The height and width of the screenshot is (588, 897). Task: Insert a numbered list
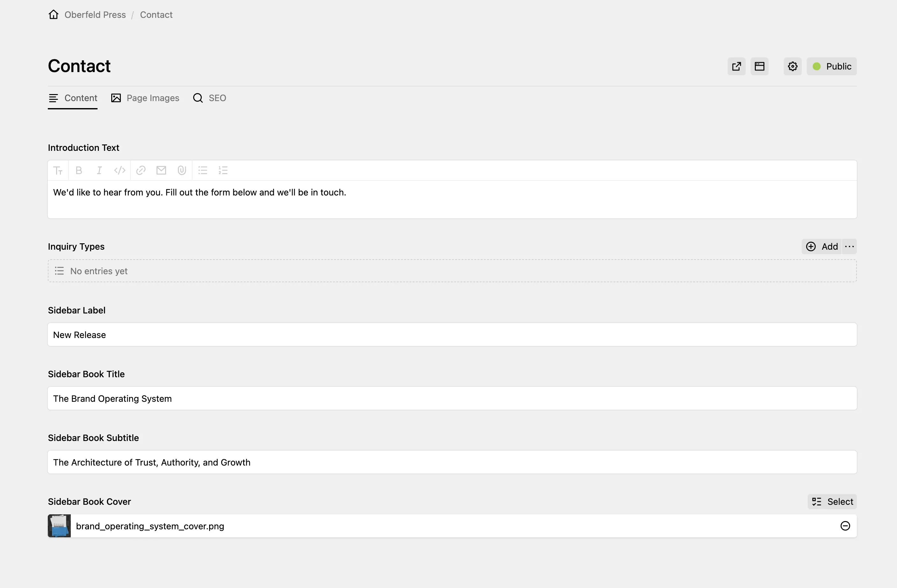(223, 170)
